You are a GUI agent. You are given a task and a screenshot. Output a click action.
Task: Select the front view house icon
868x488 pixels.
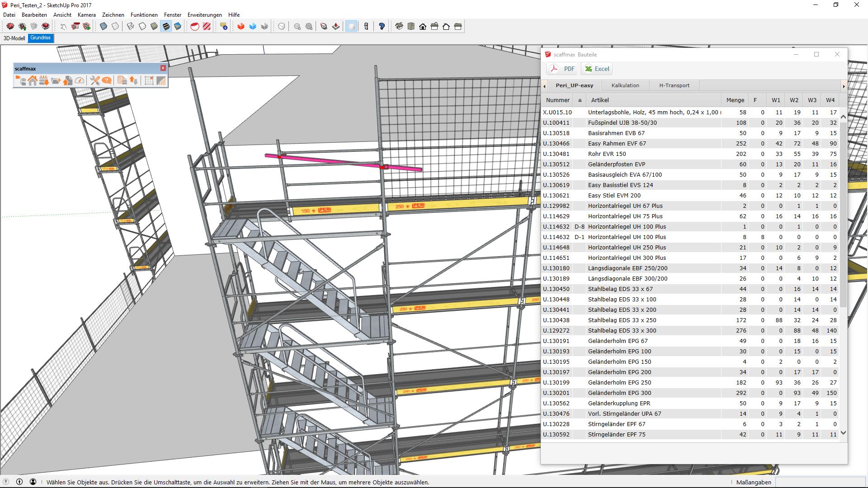pos(423,27)
